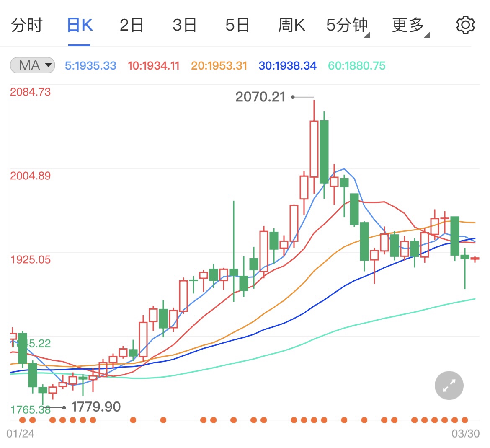Click the 2004.89 price axis label
This screenshot has height=448, width=490.
pos(31,176)
